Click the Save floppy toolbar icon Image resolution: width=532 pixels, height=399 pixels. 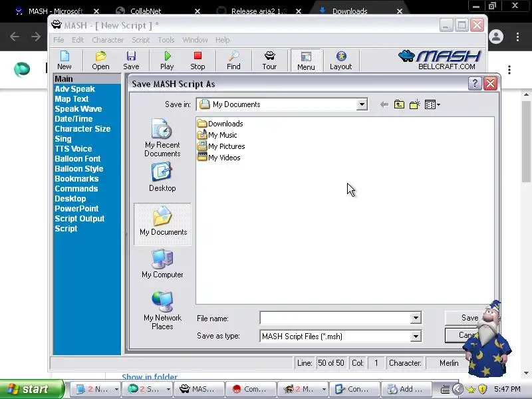click(x=131, y=60)
